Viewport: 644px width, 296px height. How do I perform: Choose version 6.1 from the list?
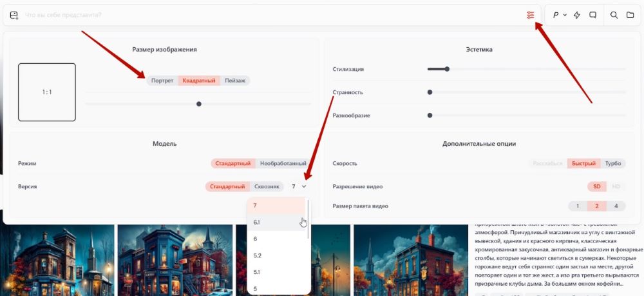[256, 222]
